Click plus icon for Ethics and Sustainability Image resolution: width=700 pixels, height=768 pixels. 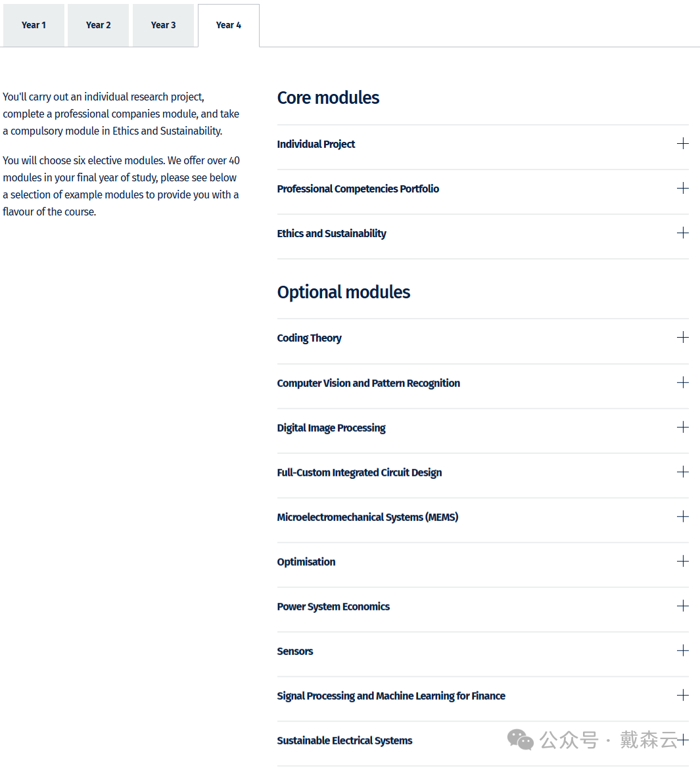(683, 233)
